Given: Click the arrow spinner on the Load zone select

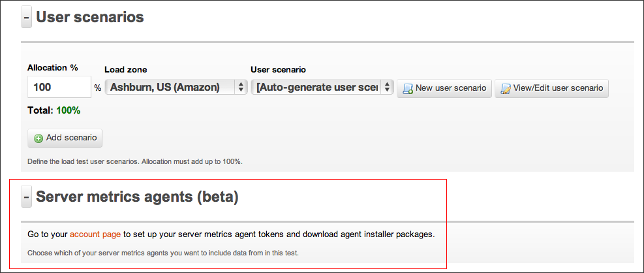Looking at the screenshot, I should 241,87.
